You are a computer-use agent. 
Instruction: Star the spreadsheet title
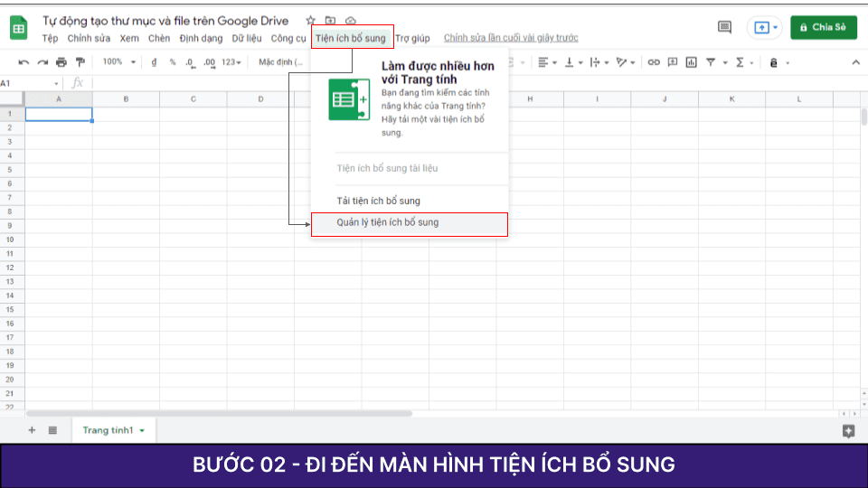pos(311,21)
